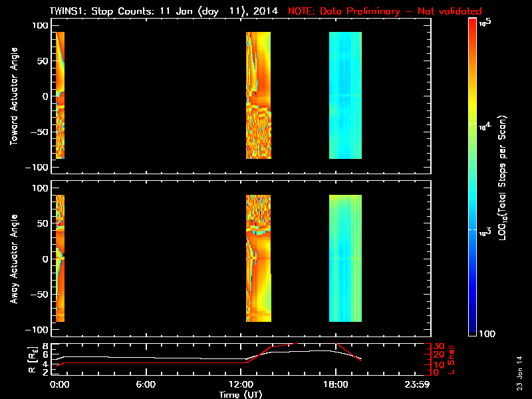
Task: Click the 0:00 time axis label
Action: click(59, 384)
